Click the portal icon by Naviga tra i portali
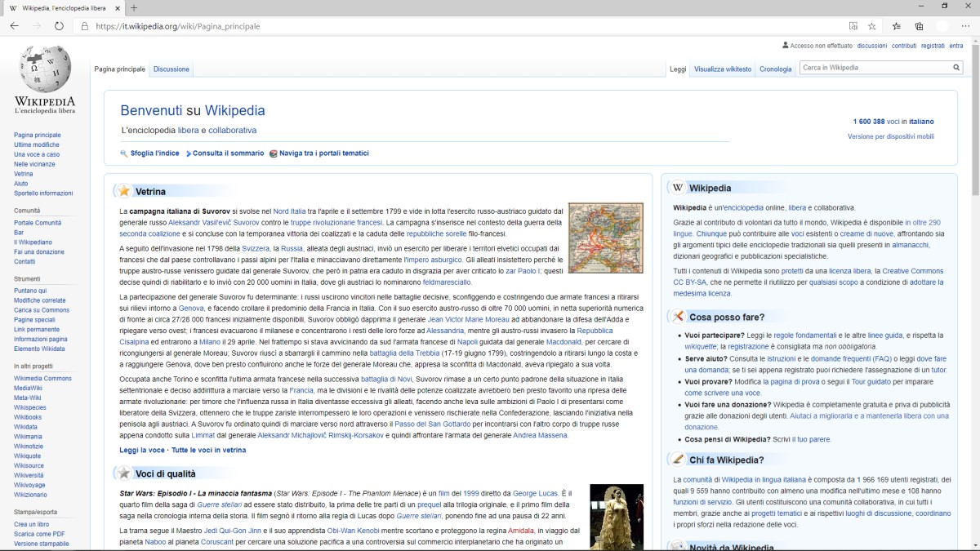The height and width of the screenshot is (551, 980). coord(274,153)
